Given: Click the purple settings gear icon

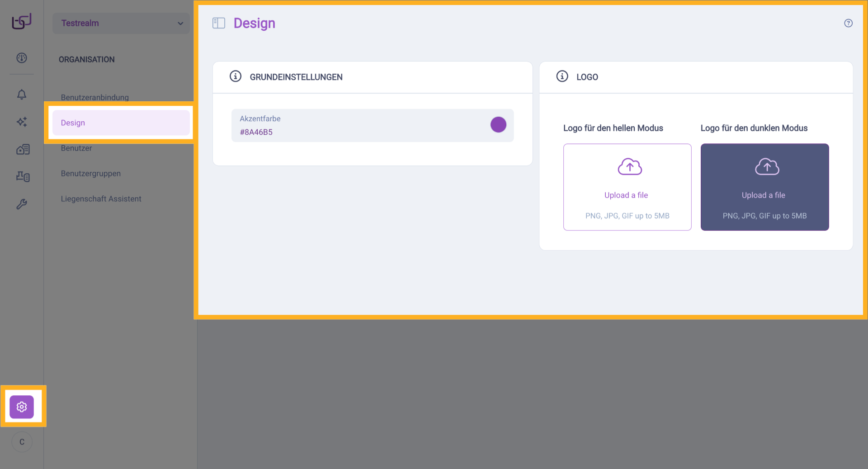Looking at the screenshot, I should coord(22,407).
